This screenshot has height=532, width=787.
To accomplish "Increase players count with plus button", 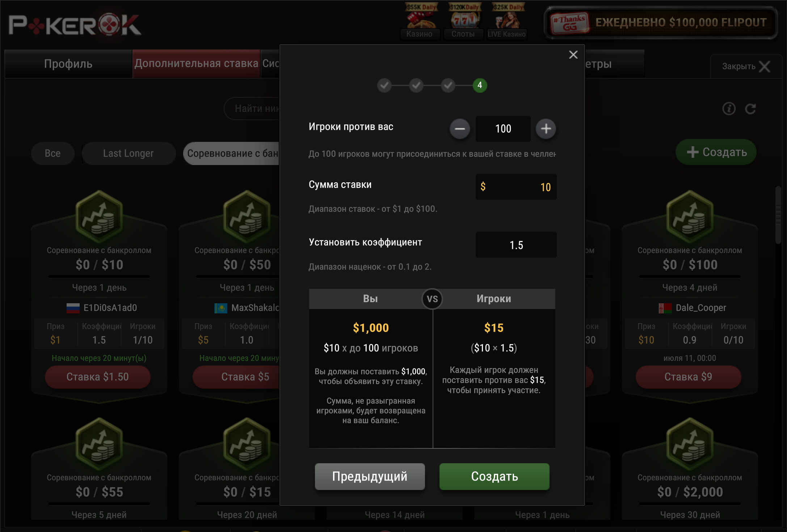I will [x=546, y=128].
